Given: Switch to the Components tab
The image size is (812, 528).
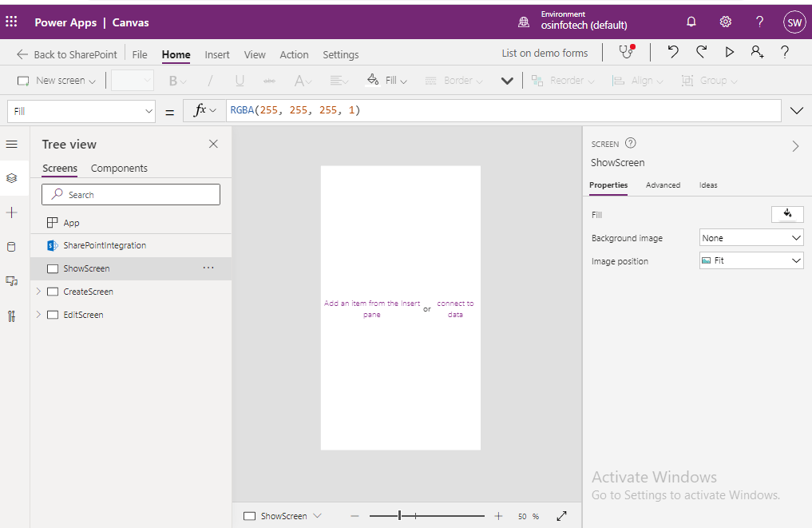Looking at the screenshot, I should pos(119,169).
